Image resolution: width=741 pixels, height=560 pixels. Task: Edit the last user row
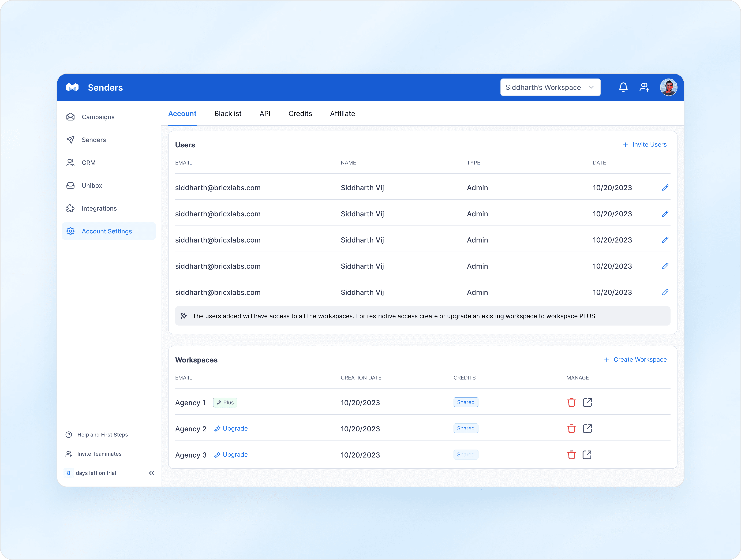[665, 292]
